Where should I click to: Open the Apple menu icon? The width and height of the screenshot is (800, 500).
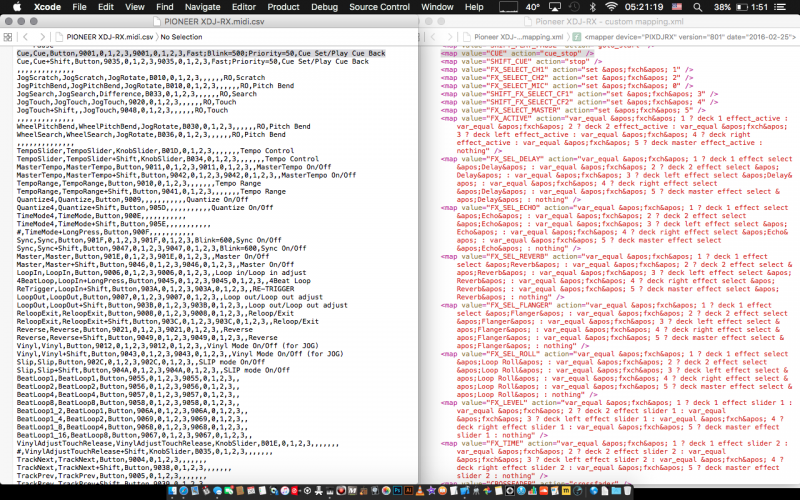click(12, 7)
